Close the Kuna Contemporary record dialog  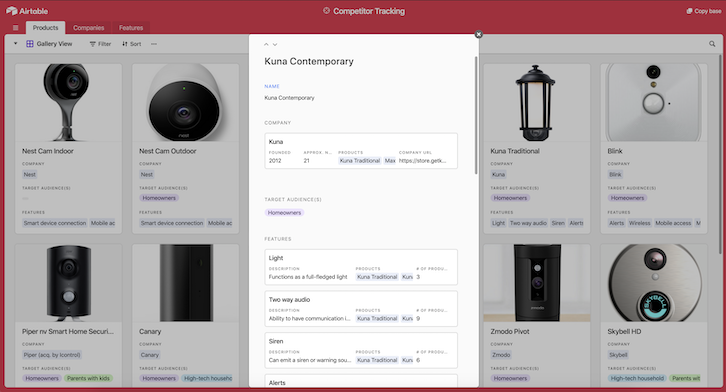[x=479, y=34]
